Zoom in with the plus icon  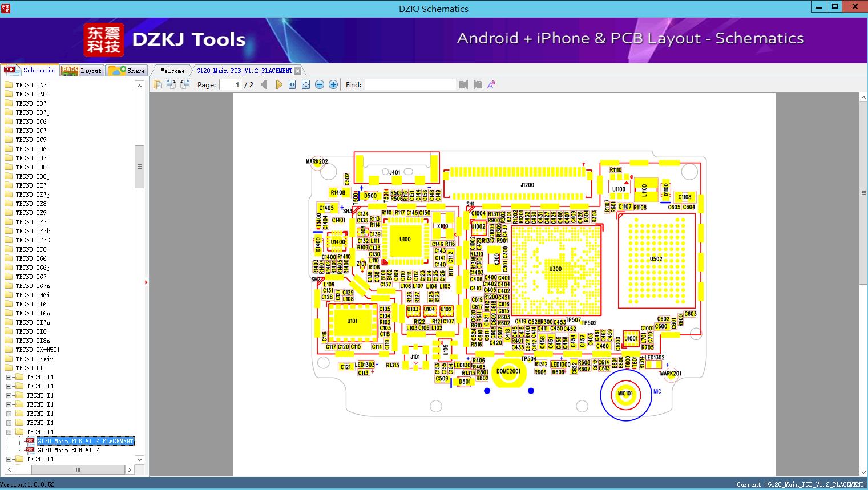coord(333,84)
